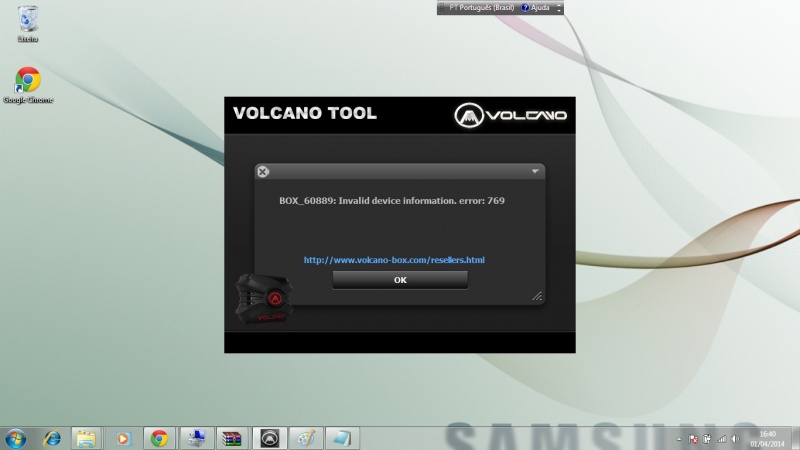
Task: Close the error message with X icon
Action: pyautogui.click(x=263, y=171)
